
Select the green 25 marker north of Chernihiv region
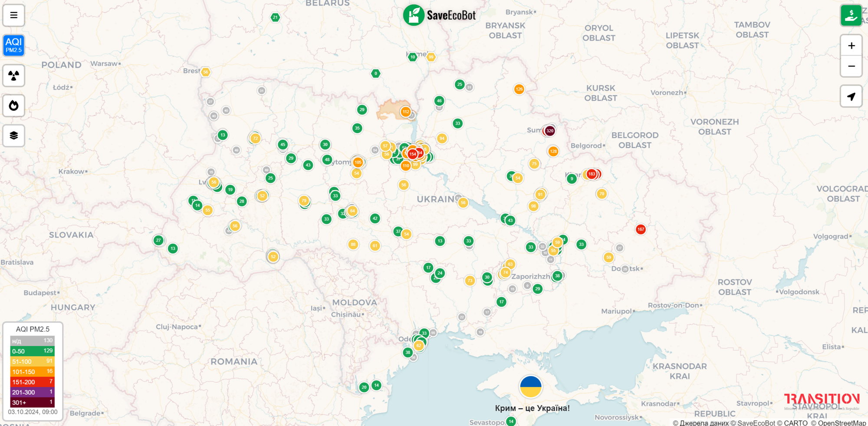(460, 84)
